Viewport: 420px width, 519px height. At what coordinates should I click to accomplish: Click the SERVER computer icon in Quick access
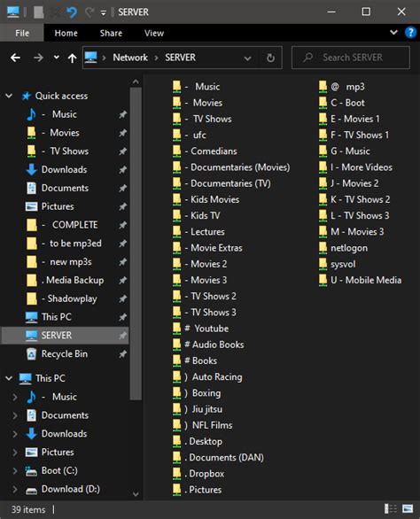coord(31,336)
